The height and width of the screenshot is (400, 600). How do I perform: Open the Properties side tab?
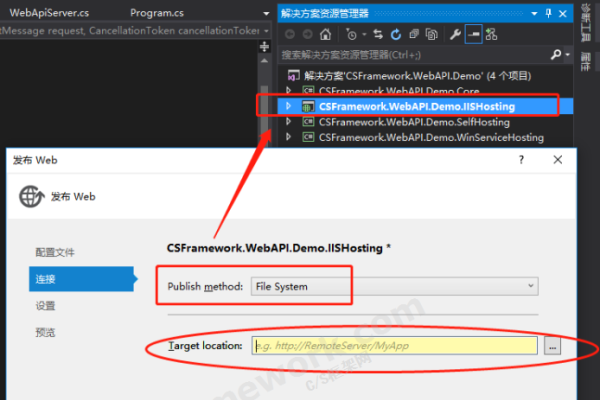(x=585, y=62)
